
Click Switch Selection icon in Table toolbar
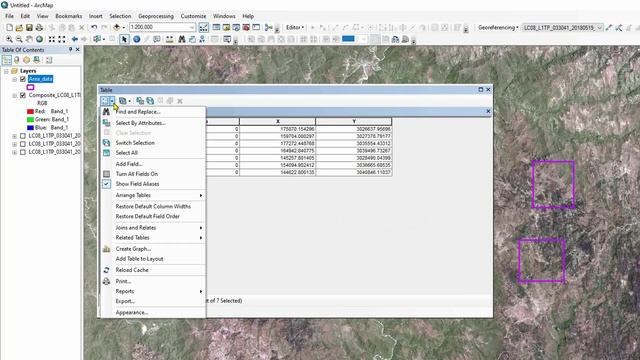[150, 101]
